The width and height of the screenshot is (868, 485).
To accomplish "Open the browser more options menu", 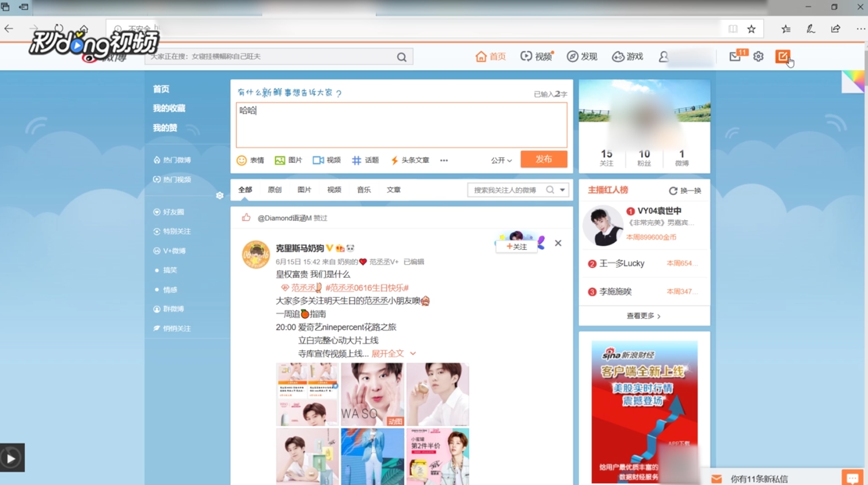I will [x=861, y=29].
